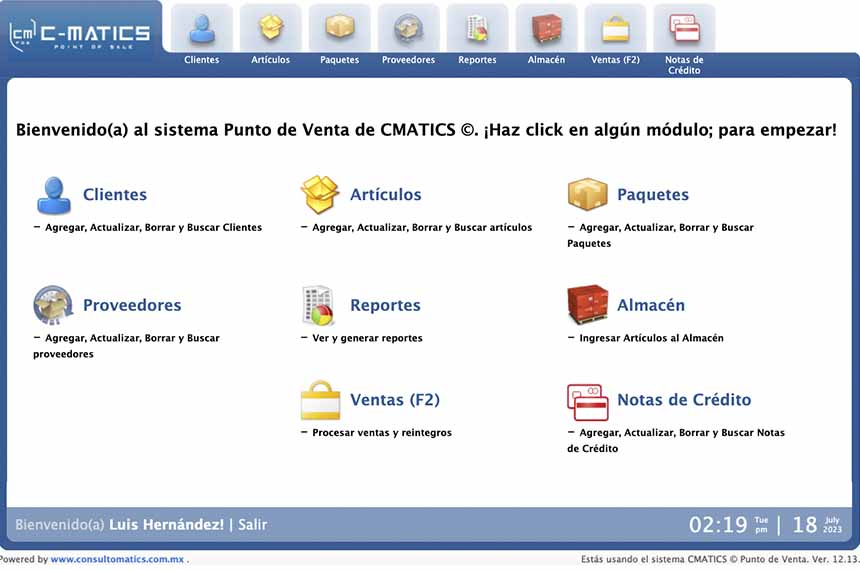Open the Notas de Crédito module heading link
860x570 pixels.
tap(684, 399)
